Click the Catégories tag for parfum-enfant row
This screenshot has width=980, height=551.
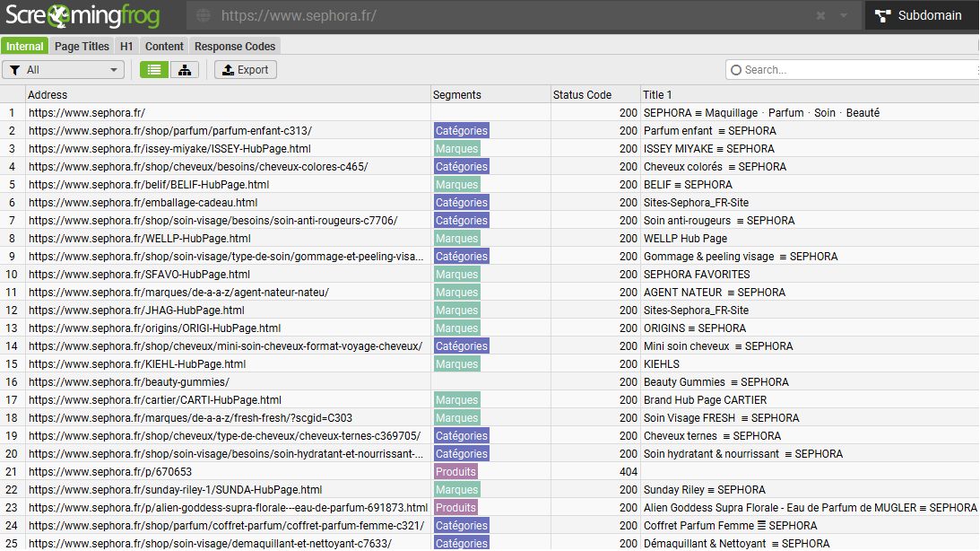[461, 131]
